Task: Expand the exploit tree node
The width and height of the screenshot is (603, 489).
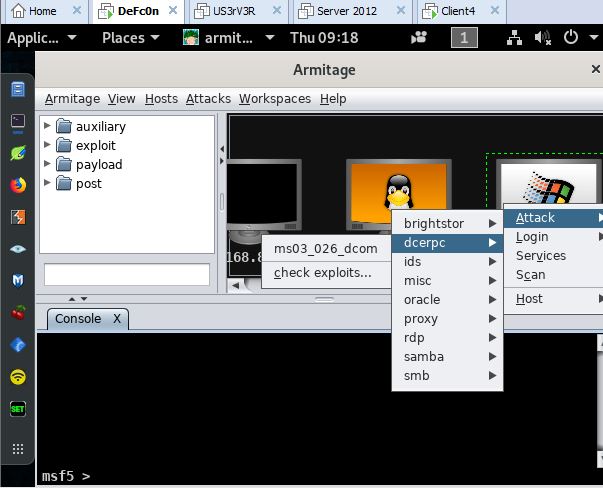Action: [47, 145]
